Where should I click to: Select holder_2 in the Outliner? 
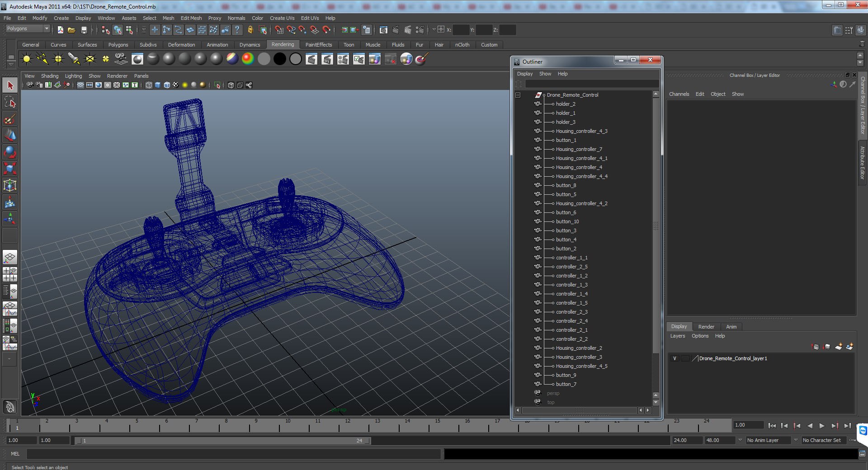tap(566, 104)
